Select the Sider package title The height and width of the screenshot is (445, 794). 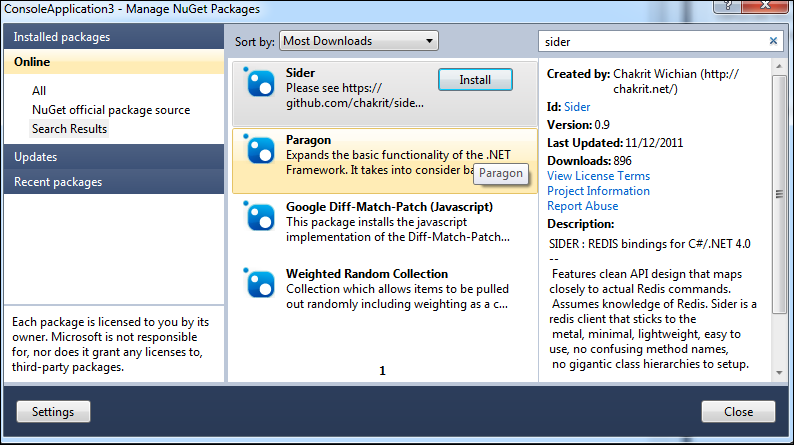tap(300, 73)
